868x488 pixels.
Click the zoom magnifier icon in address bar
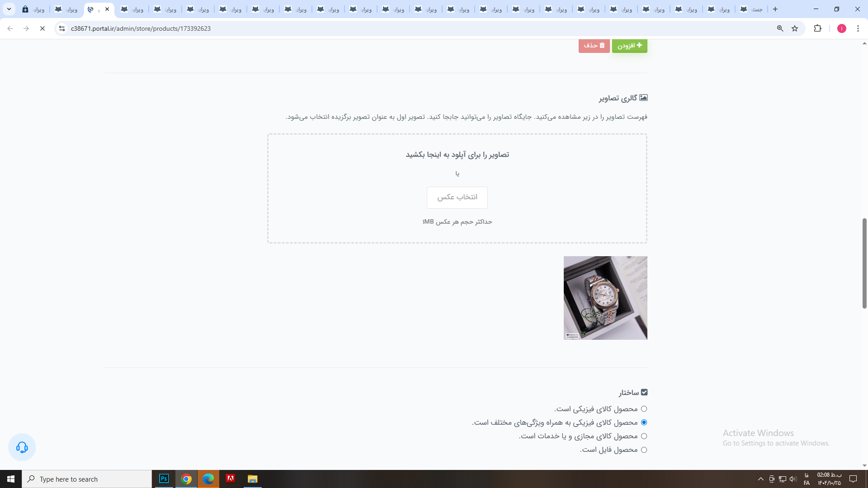pos(780,28)
